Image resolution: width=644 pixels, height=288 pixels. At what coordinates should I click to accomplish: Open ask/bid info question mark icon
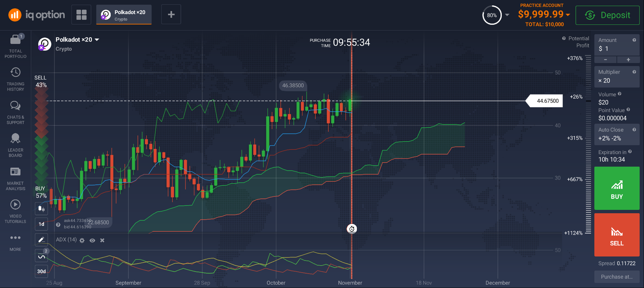(58, 225)
